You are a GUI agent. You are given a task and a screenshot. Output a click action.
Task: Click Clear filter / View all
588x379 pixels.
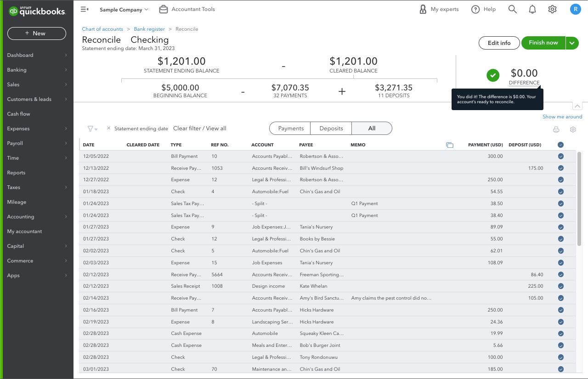pos(200,128)
